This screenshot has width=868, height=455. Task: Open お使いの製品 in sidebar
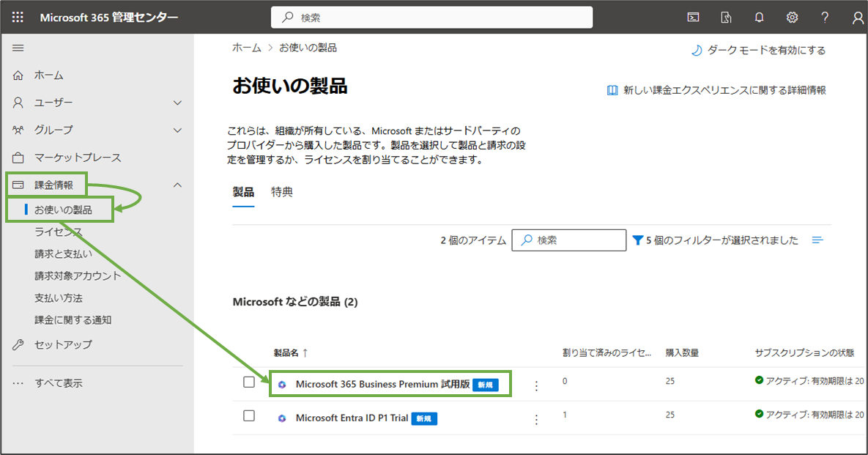[63, 210]
